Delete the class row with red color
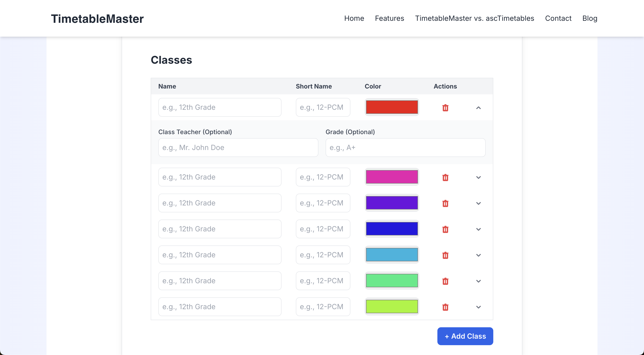The height and width of the screenshot is (355, 644). pyautogui.click(x=445, y=108)
